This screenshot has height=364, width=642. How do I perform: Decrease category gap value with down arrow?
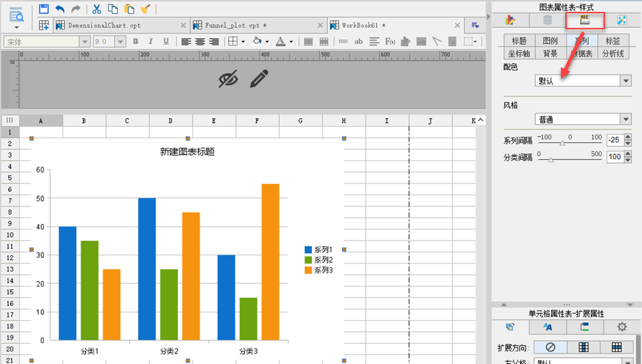[x=628, y=160]
